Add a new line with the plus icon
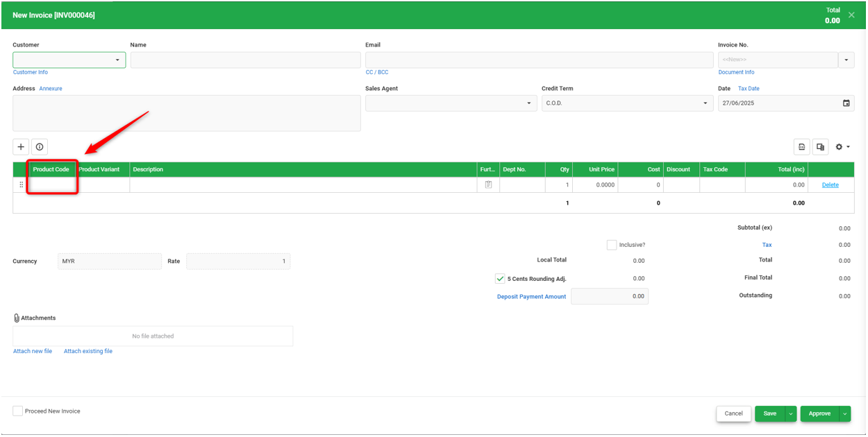This screenshot has width=868, height=437. click(21, 147)
